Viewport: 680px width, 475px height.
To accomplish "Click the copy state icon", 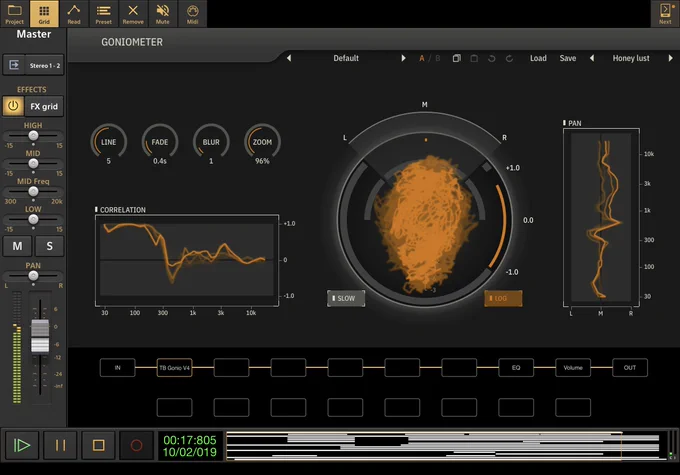I will pos(457,58).
